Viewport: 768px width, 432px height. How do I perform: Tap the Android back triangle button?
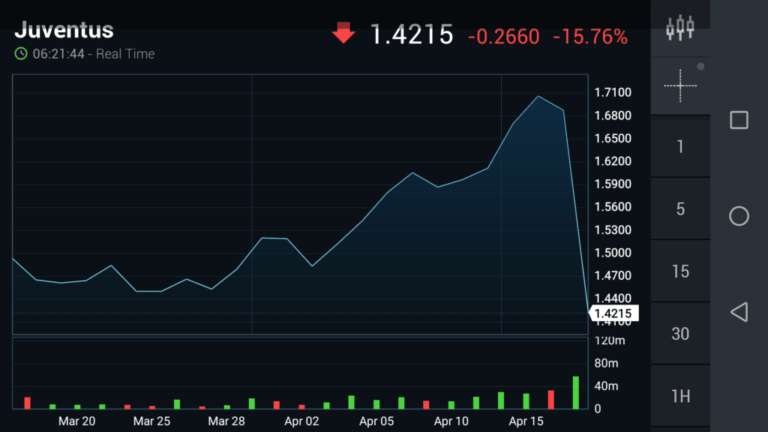point(739,312)
